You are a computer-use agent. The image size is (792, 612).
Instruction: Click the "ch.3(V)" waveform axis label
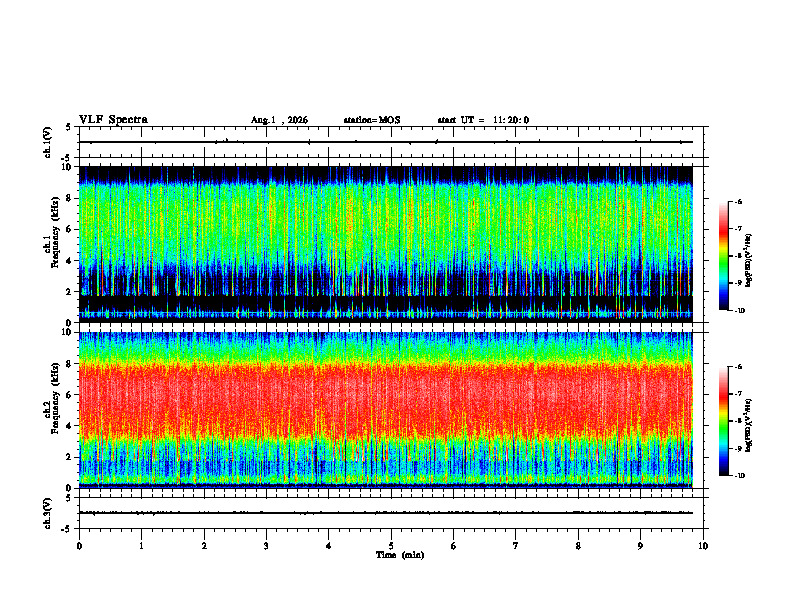tap(47, 513)
